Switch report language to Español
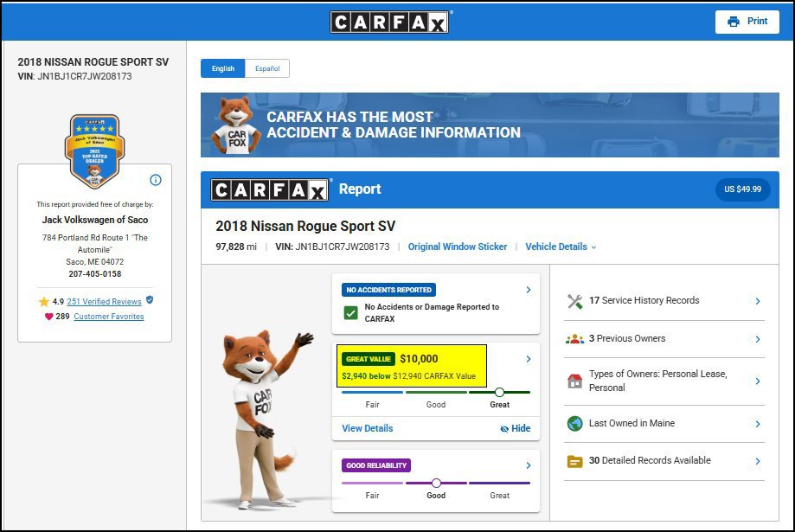The height and width of the screenshot is (532, 795). pos(267,68)
